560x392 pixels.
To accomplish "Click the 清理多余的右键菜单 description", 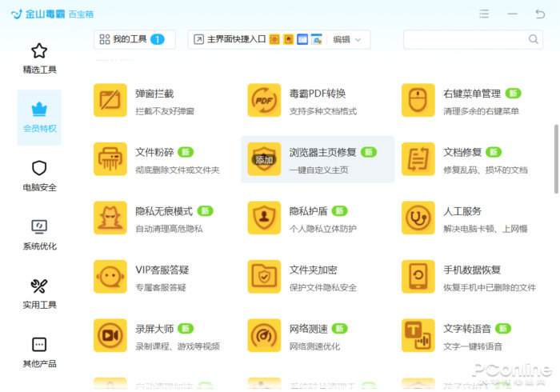I will tap(481, 111).
